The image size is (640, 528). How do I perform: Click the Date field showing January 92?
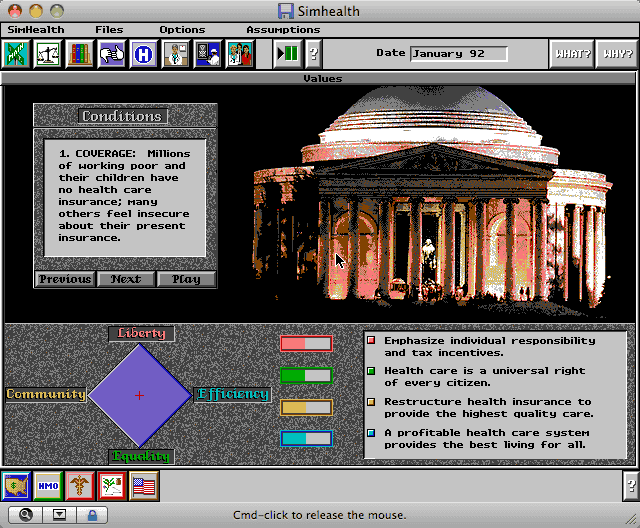coord(459,54)
